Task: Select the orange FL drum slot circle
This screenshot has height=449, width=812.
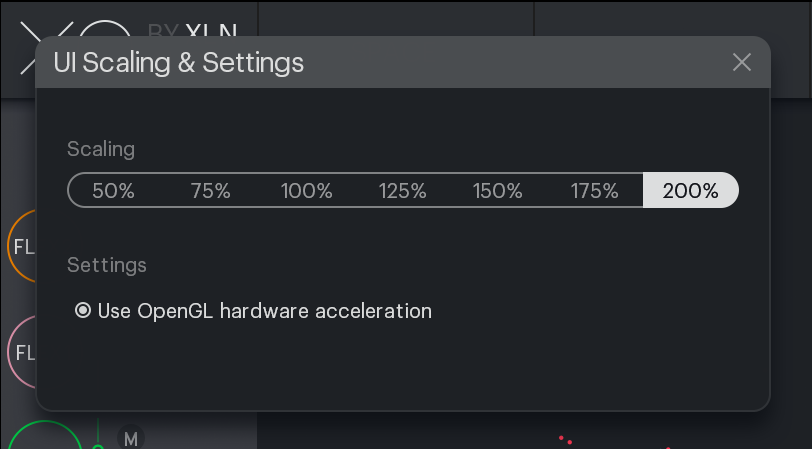Action: [21, 246]
